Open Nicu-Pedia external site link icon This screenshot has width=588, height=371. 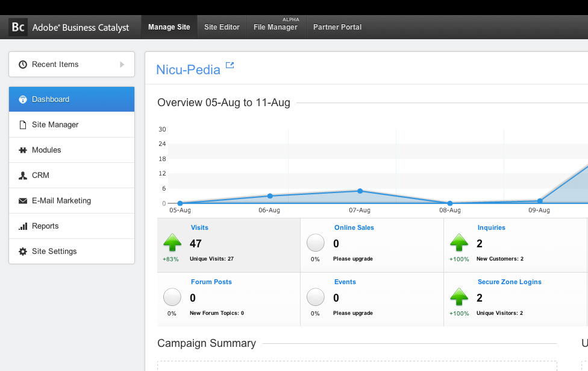[x=230, y=65]
